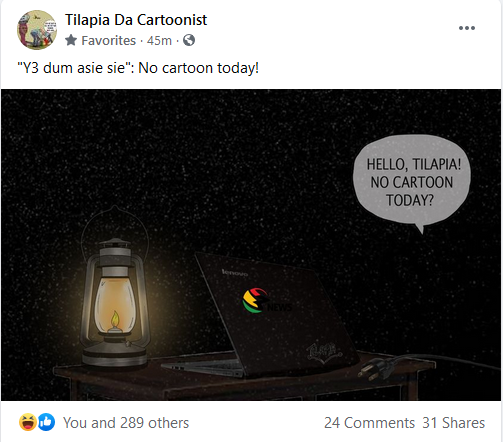This screenshot has width=503, height=442.
Task: Click the lenovo logo on the laptop lid
Action: tap(235, 273)
